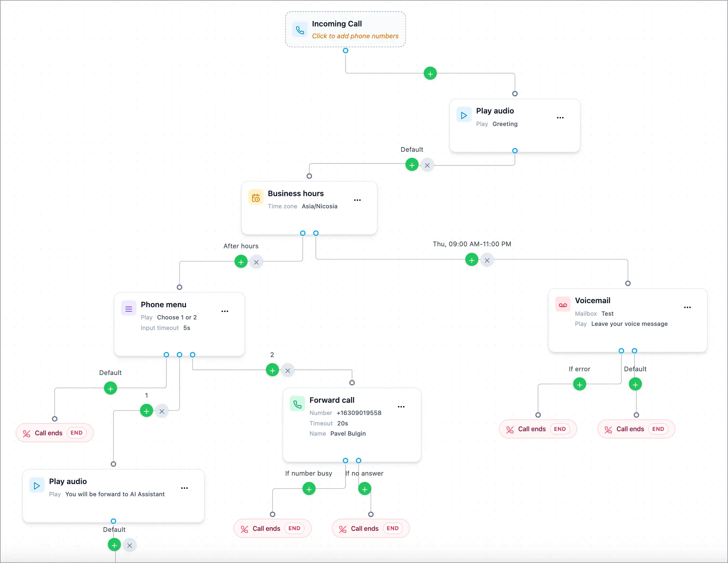Click 'Leave your voice message' text in Voicemail
728x563 pixels.
pyautogui.click(x=629, y=324)
